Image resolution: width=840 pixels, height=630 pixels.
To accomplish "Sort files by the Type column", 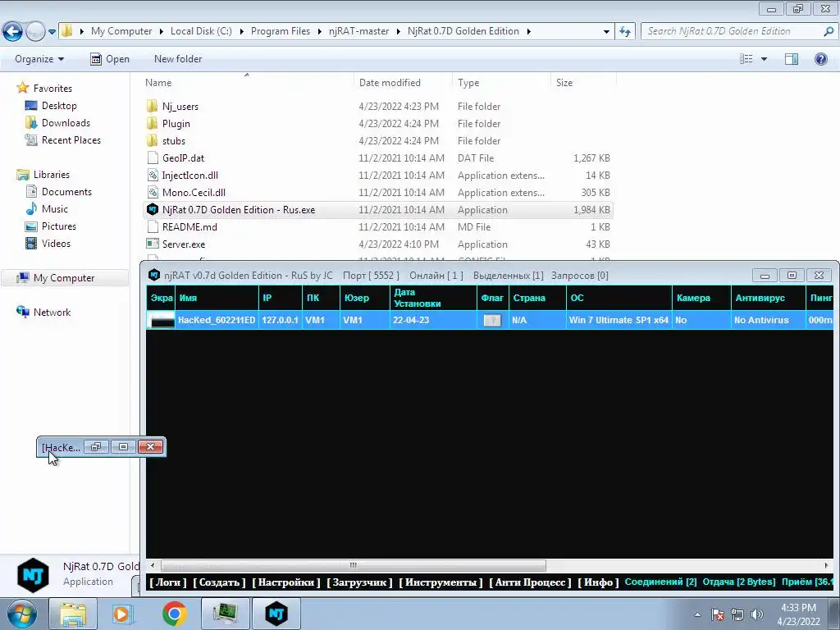I will click(x=468, y=83).
